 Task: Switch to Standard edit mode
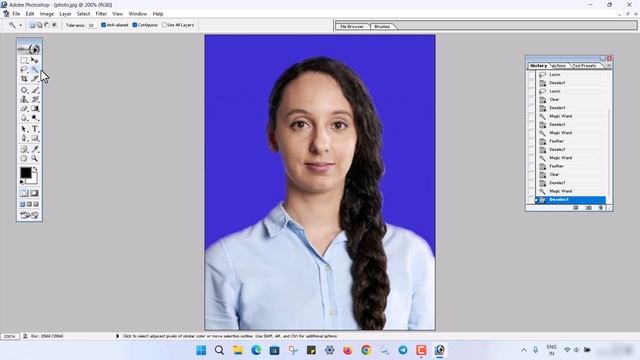coord(24,193)
